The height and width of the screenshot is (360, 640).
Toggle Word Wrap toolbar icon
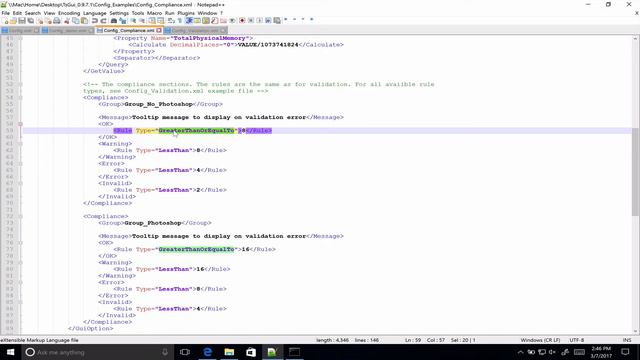pos(171,20)
